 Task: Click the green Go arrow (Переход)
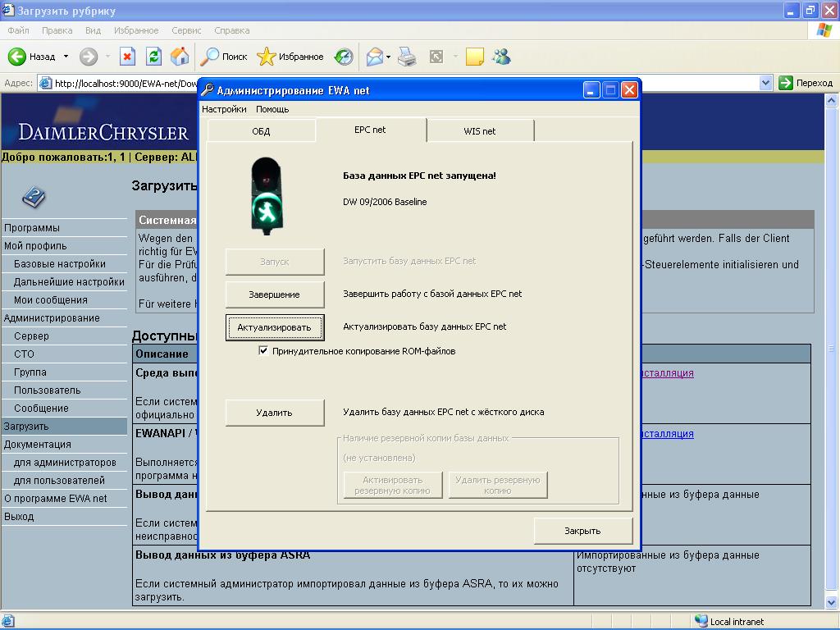point(785,83)
